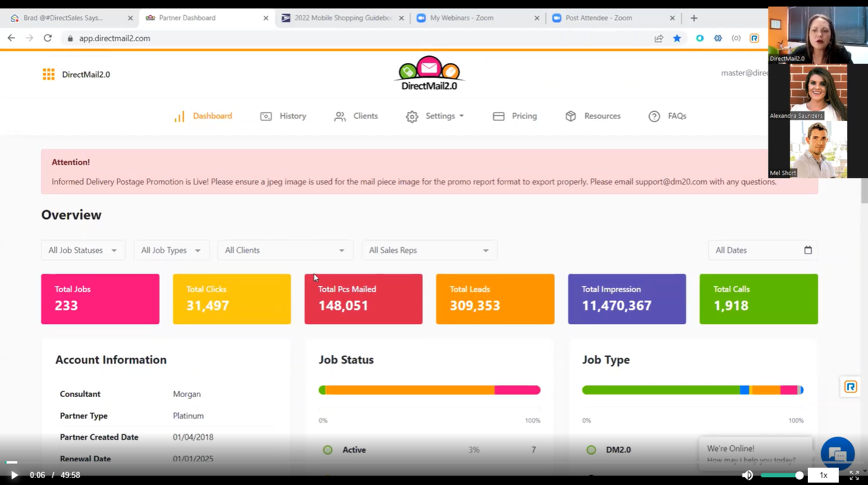Open the Resources nav item
This screenshot has height=485, width=868.
pos(593,116)
